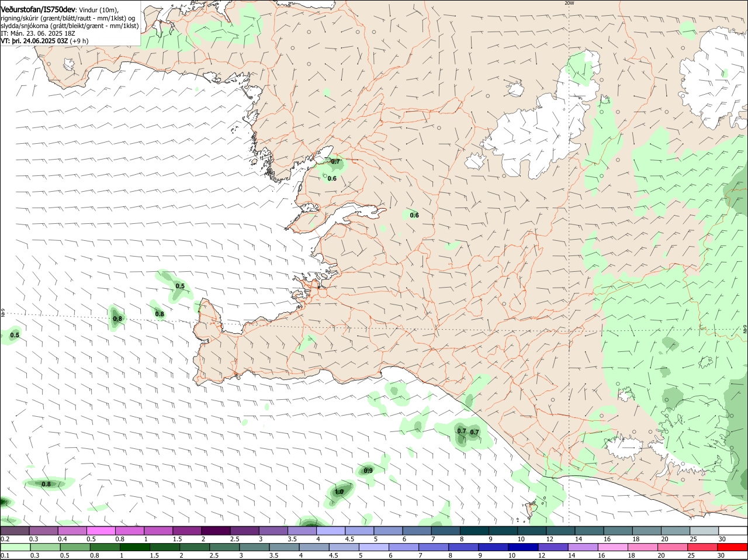The width and height of the screenshot is (748, 560).
Task: Click the 0.2 label under the upper legend
Action: point(5,539)
